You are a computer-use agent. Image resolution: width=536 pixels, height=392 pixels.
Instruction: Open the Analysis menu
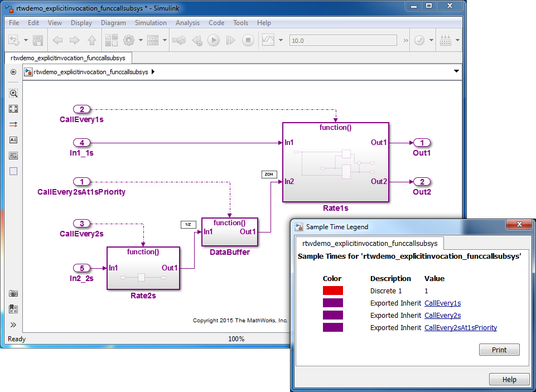pos(187,23)
